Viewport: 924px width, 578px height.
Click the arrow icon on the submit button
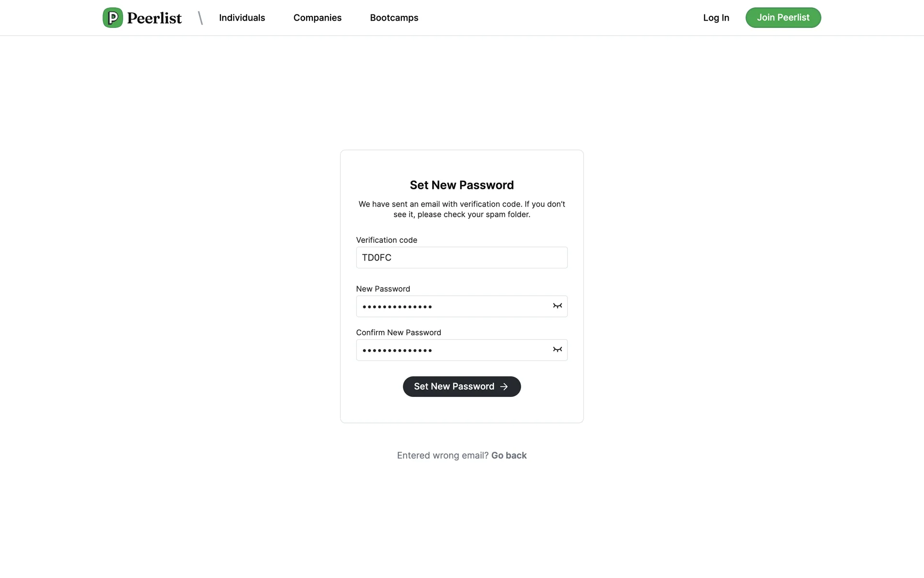click(504, 387)
